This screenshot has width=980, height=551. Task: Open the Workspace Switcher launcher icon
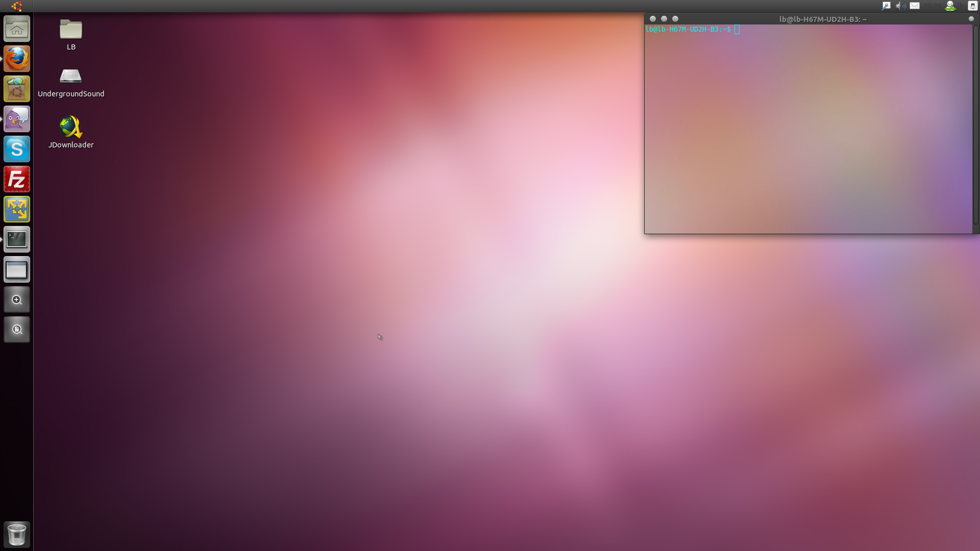coord(17,270)
